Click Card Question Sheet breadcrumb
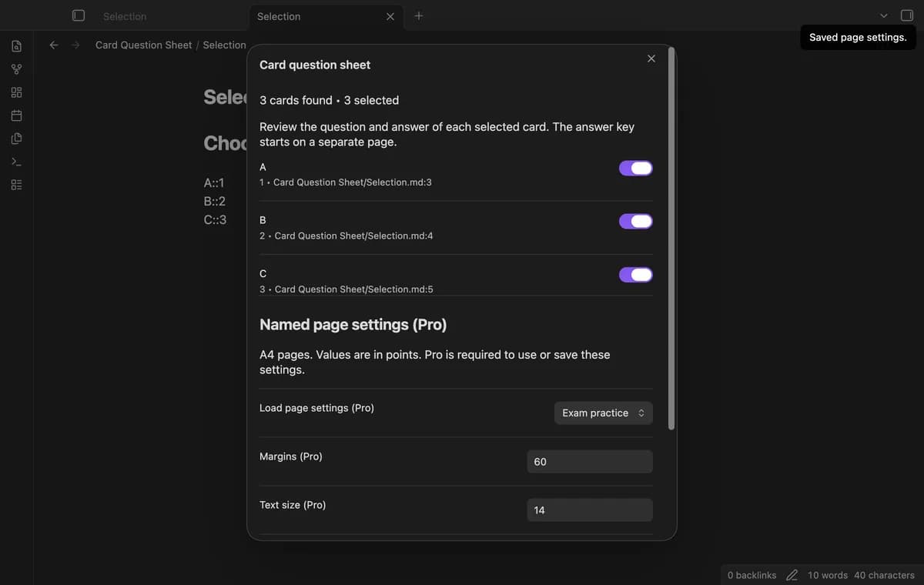The image size is (924, 585). tap(144, 45)
